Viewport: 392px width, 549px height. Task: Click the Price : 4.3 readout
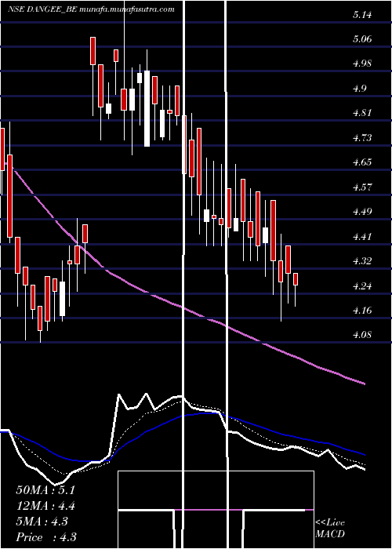pyautogui.click(x=45, y=537)
